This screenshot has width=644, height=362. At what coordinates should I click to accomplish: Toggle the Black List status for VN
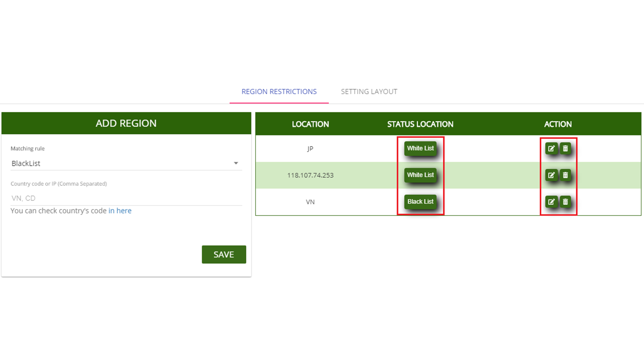(x=420, y=202)
